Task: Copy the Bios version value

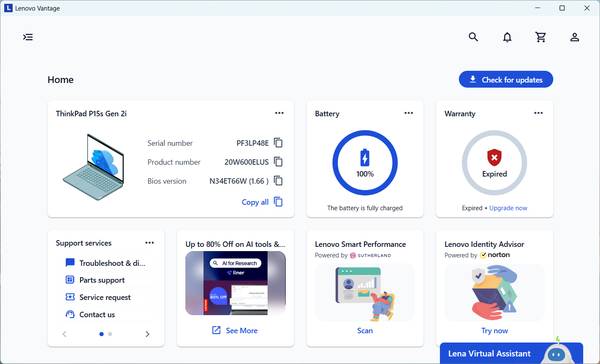Action: [x=279, y=181]
